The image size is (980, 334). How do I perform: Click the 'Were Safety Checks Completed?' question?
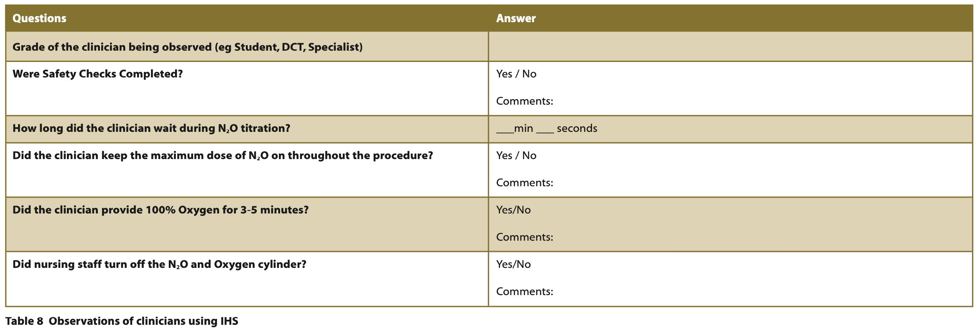click(x=97, y=74)
